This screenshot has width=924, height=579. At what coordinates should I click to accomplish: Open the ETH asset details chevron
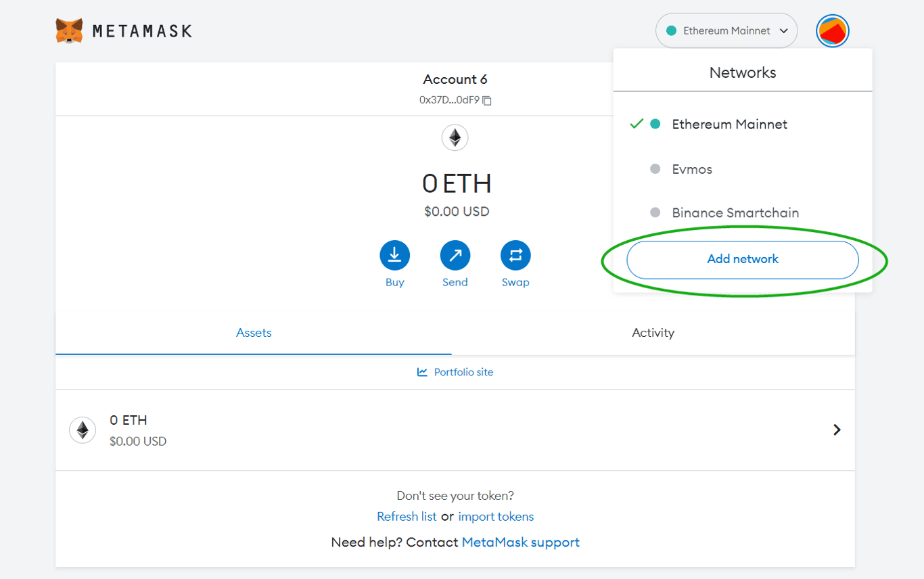(x=837, y=430)
